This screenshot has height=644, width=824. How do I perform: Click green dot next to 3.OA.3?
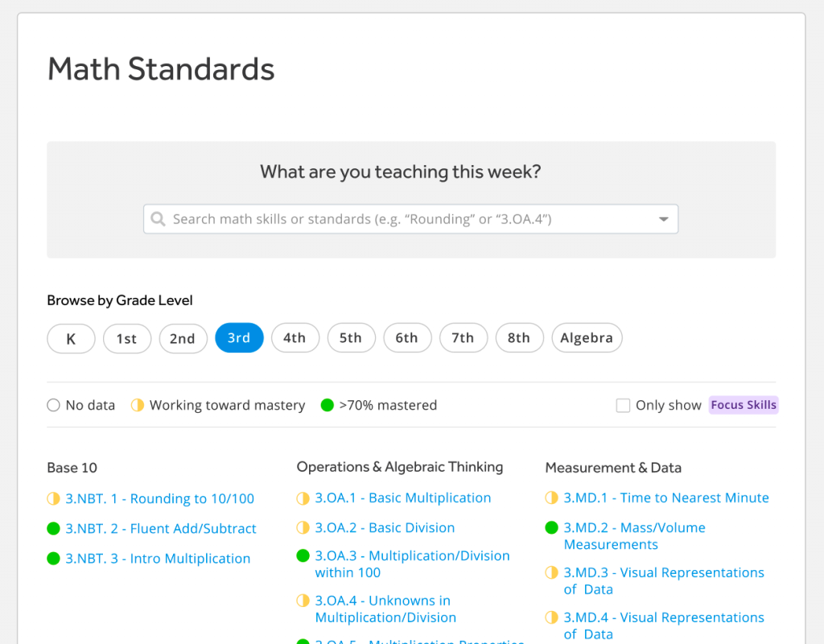click(x=303, y=556)
